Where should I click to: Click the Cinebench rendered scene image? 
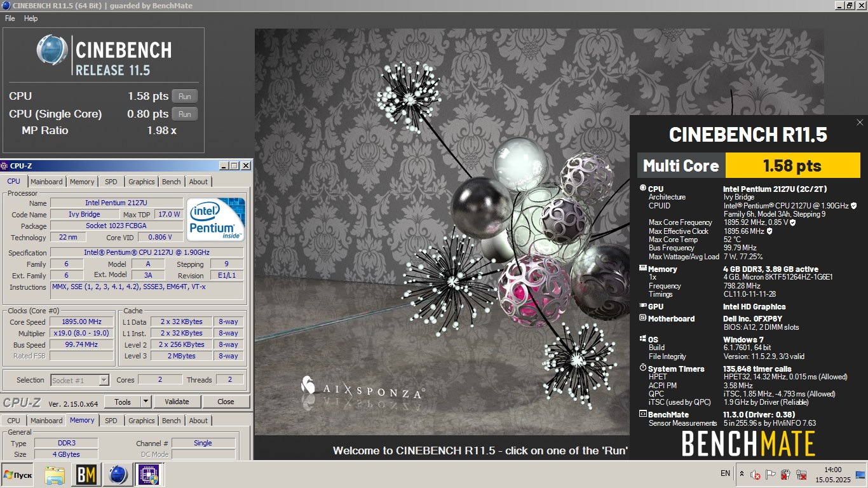[x=442, y=232]
